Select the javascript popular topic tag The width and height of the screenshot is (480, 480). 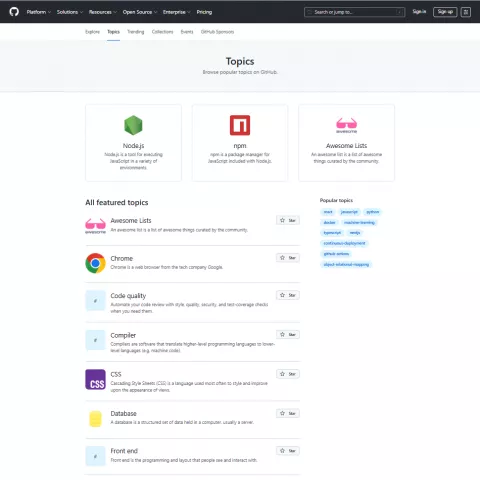[349, 212]
